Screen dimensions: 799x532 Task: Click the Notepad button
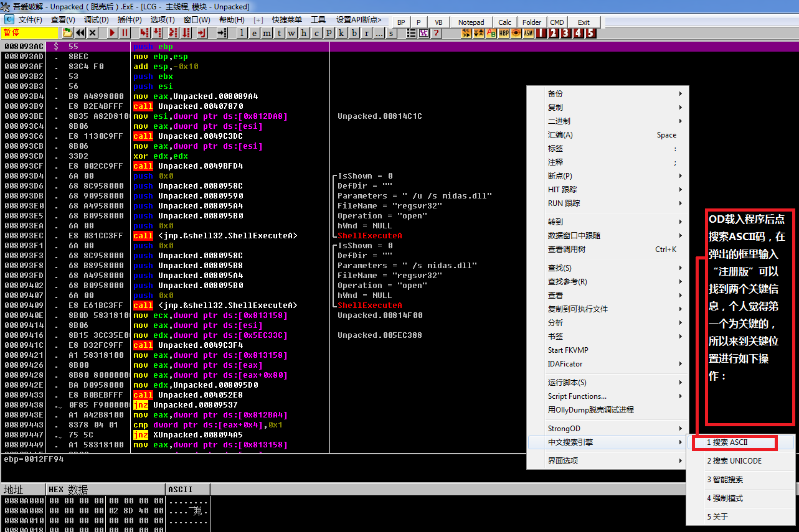click(471, 22)
